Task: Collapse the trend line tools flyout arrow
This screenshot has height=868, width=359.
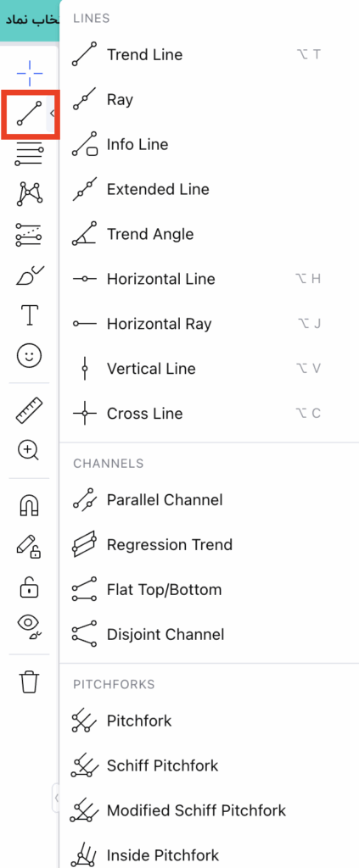Action: pos(51,114)
